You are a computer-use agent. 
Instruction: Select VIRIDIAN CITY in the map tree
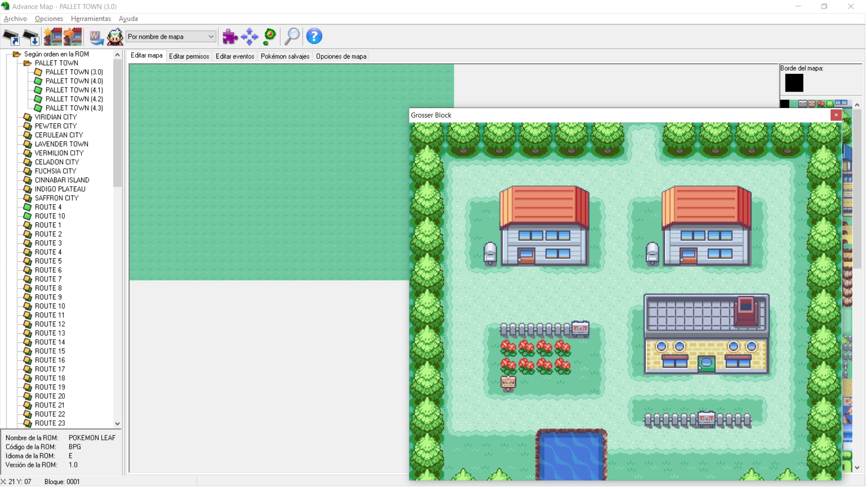pyautogui.click(x=56, y=118)
